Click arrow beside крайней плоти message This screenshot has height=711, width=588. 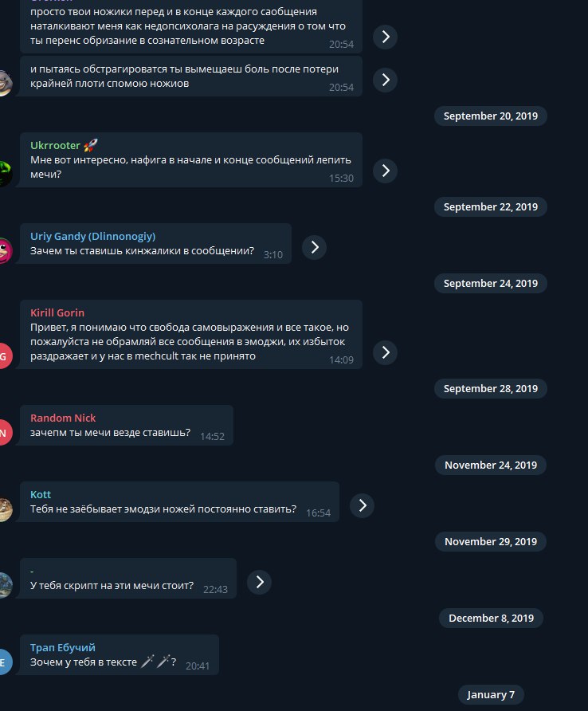pyautogui.click(x=385, y=80)
